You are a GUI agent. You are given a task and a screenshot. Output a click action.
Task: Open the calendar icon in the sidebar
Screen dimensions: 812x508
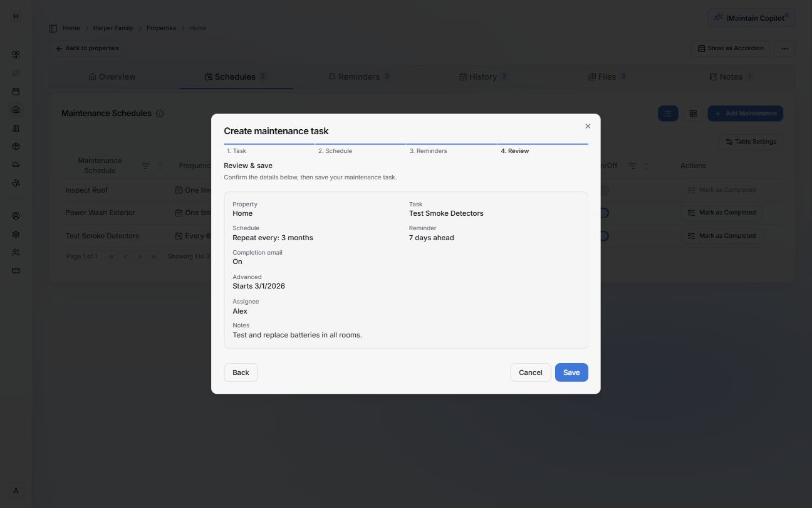coord(16,91)
